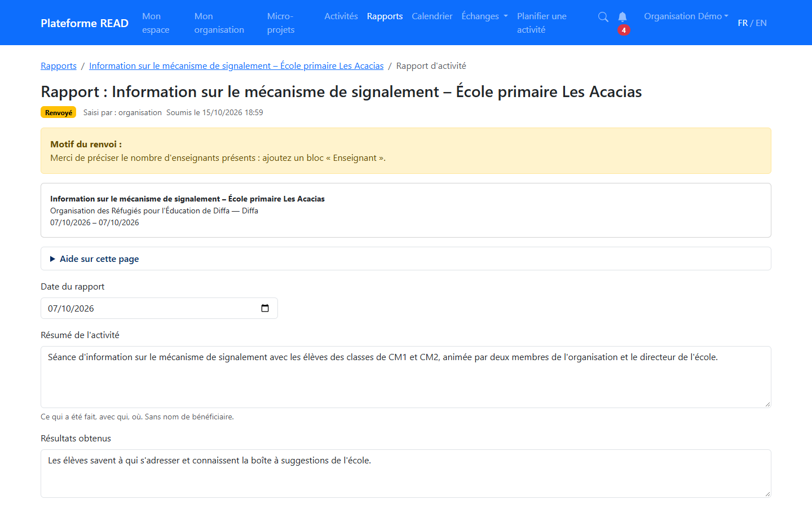Screen dimensions: 812x508
Task: Click the 'Rapport d'activité' breadcrumb text
Action: click(x=431, y=66)
